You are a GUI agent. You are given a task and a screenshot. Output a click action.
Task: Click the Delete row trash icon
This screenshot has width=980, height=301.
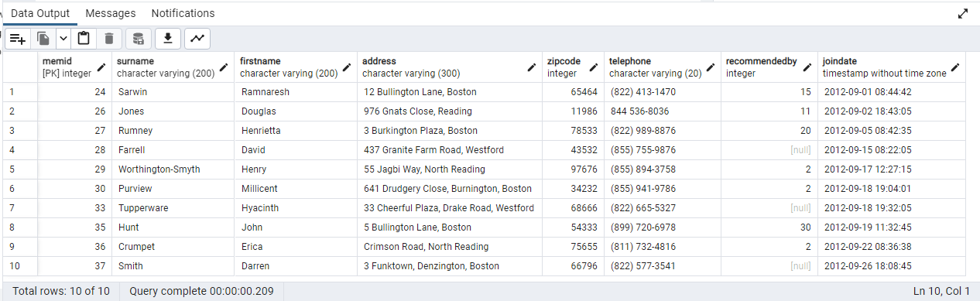[x=109, y=38]
